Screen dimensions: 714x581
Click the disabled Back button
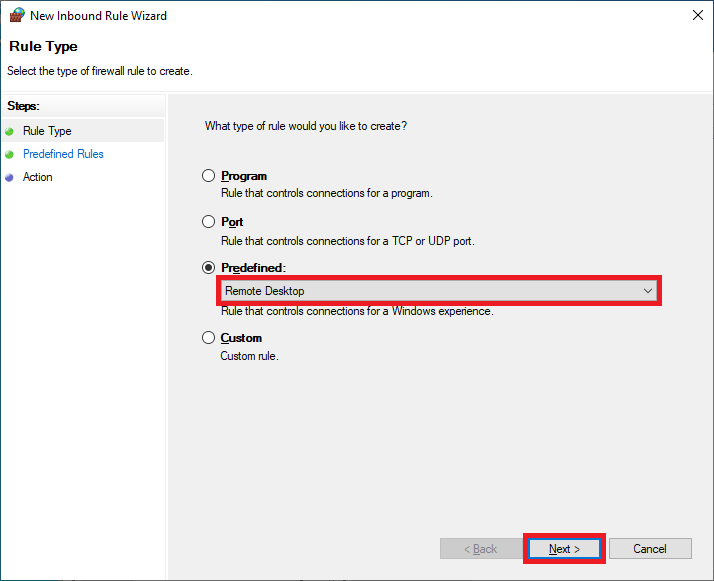pyautogui.click(x=481, y=549)
